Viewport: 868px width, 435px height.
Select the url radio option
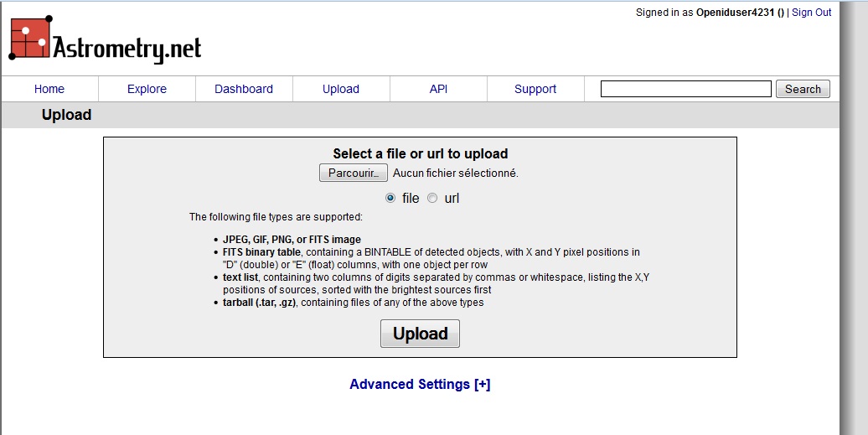(x=432, y=198)
